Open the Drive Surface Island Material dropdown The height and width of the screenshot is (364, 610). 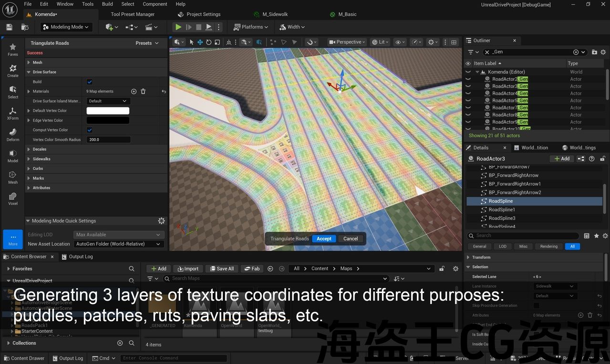pyautogui.click(x=108, y=101)
